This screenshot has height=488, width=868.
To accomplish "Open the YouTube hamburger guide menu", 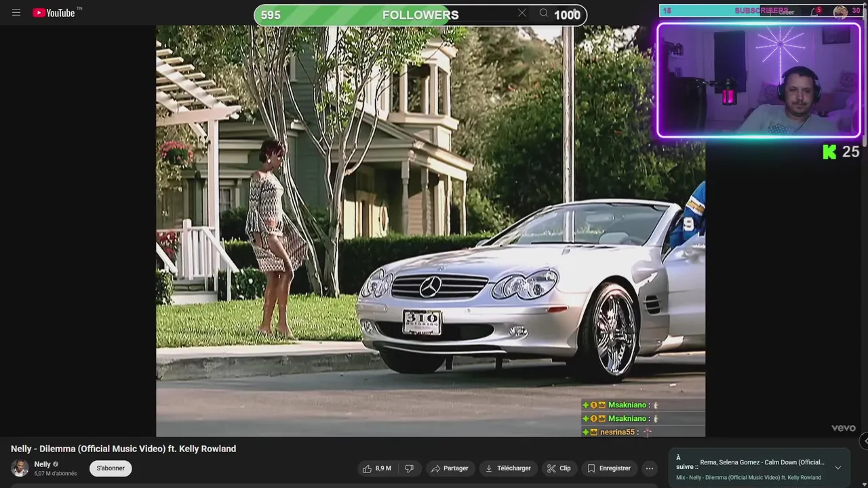I will click(16, 12).
